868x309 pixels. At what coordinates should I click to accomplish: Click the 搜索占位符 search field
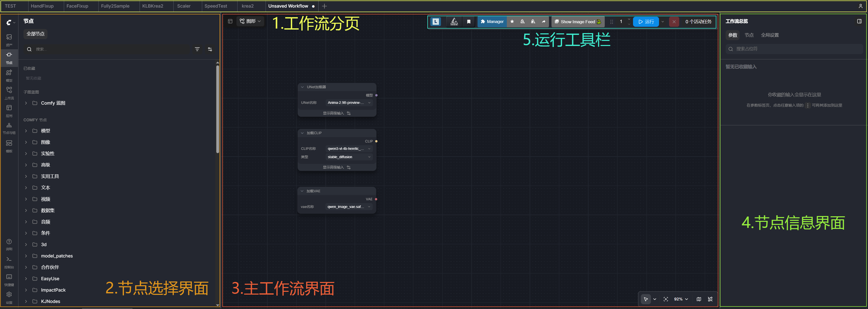(x=794, y=49)
